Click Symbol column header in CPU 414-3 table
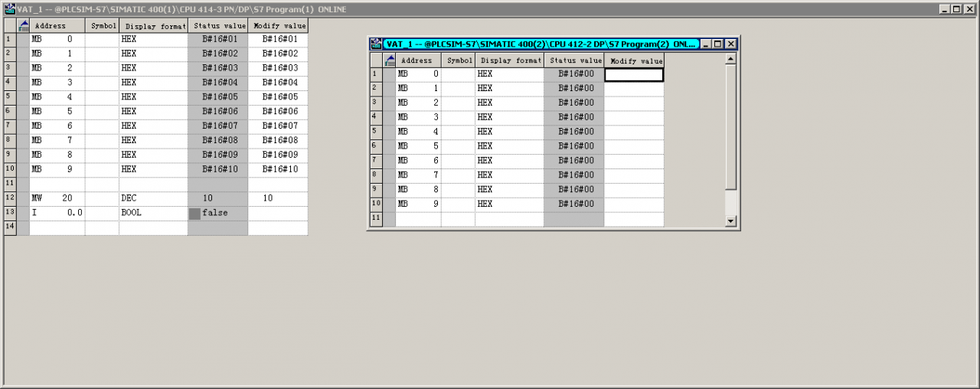Screen dimensions: 980x389 point(102,26)
